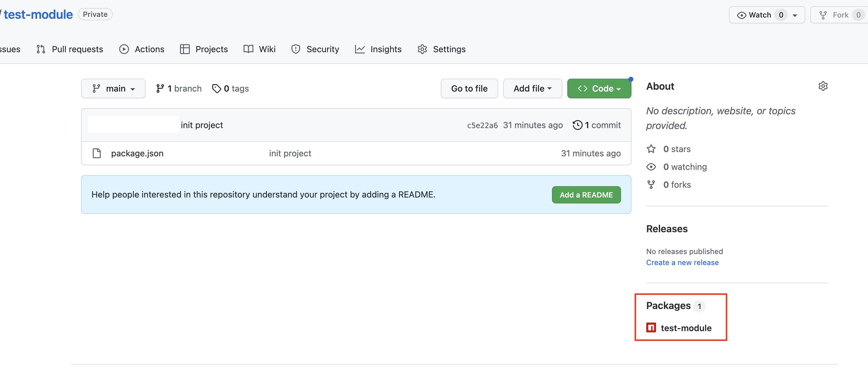The height and width of the screenshot is (368, 868).
Task: Click the Add a README button
Action: tap(586, 195)
